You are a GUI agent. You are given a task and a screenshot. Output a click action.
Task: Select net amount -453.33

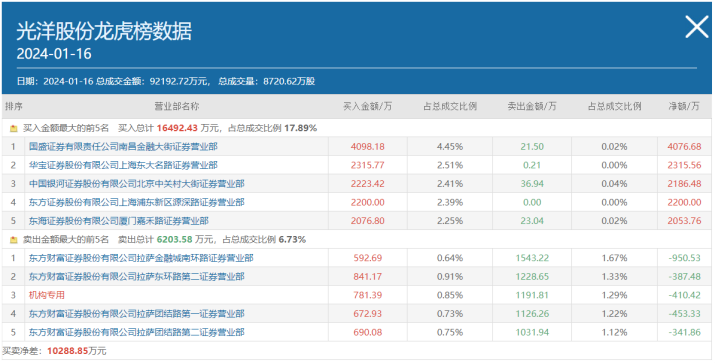(x=684, y=314)
